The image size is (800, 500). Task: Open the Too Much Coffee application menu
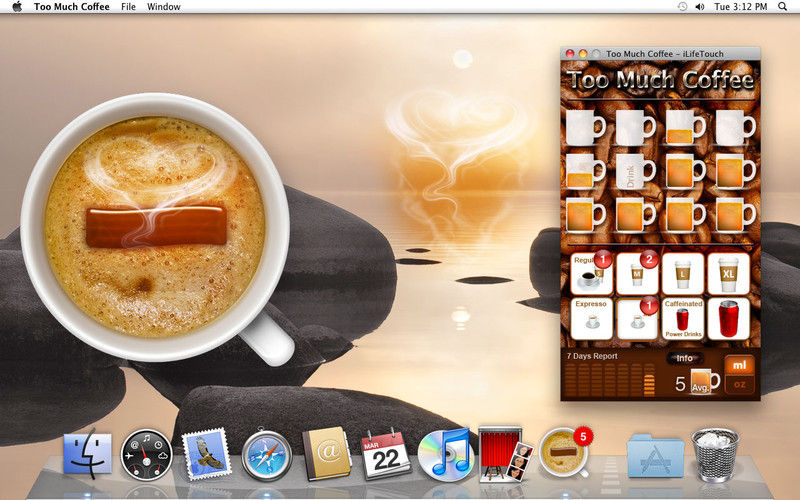click(x=72, y=7)
